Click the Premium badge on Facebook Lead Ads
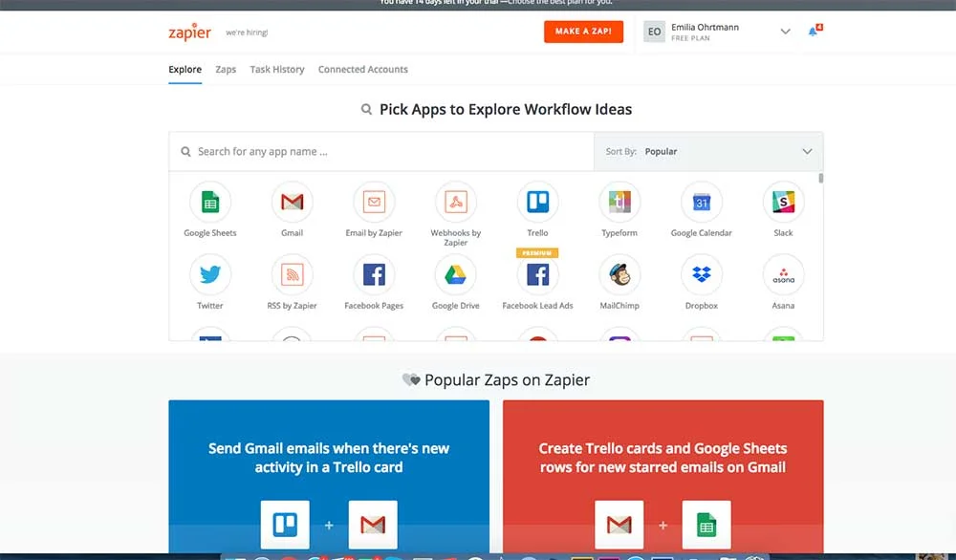The image size is (956, 560). (x=537, y=253)
